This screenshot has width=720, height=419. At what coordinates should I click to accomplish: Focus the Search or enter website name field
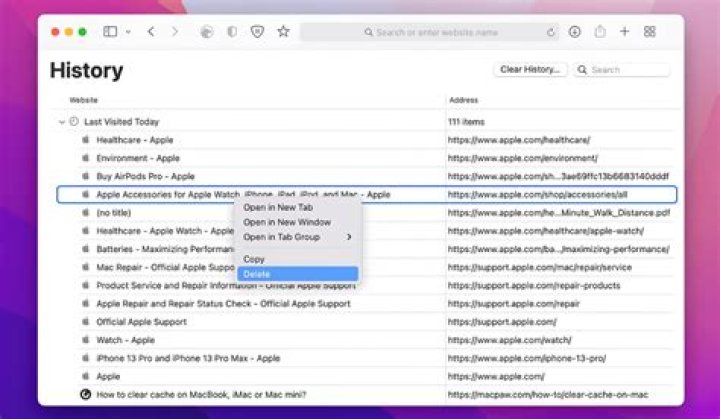point(430,32)
